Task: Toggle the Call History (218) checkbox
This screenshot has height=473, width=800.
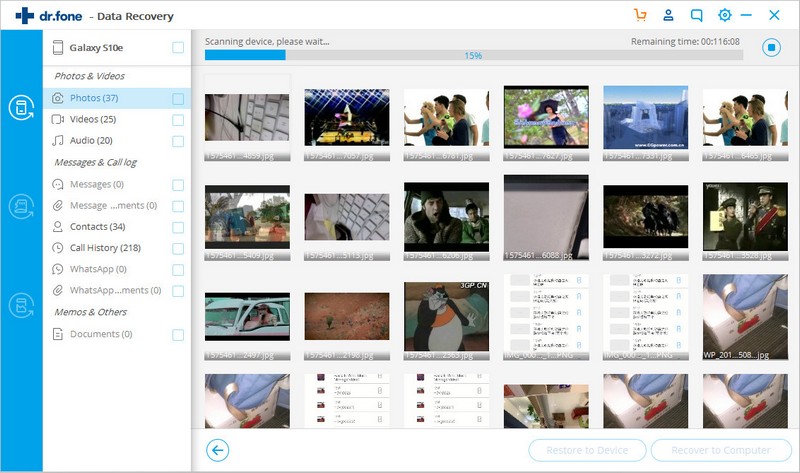Action: 178,248
